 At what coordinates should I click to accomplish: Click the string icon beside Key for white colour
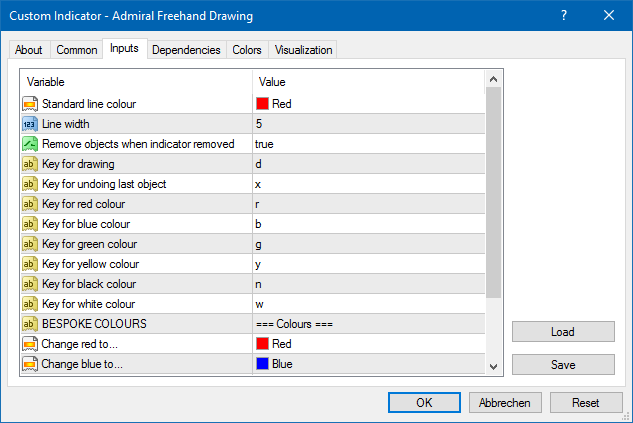[30, 304]
